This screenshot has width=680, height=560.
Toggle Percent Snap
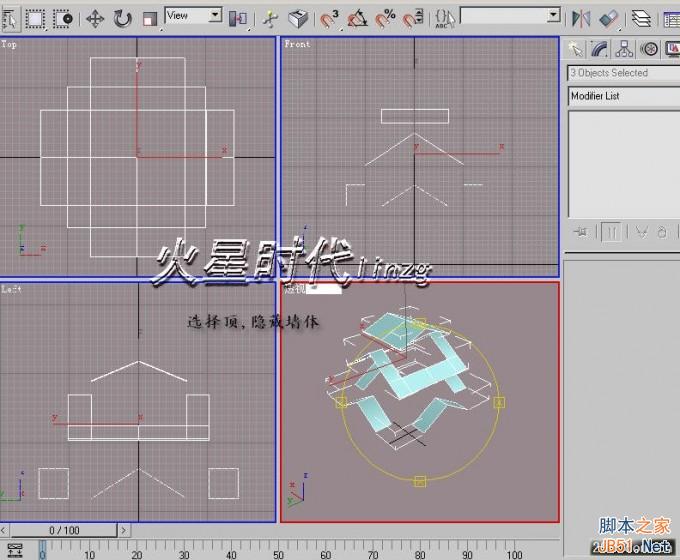(385, 19)
